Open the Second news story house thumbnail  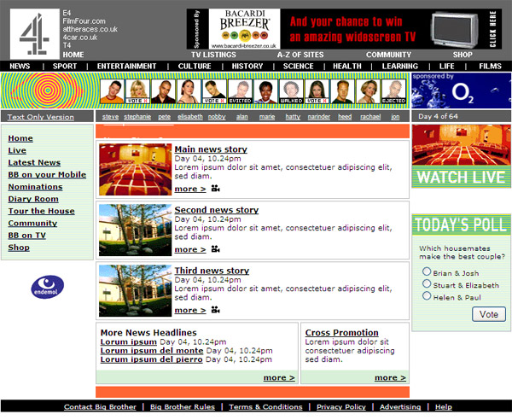(x=135, y=230)
